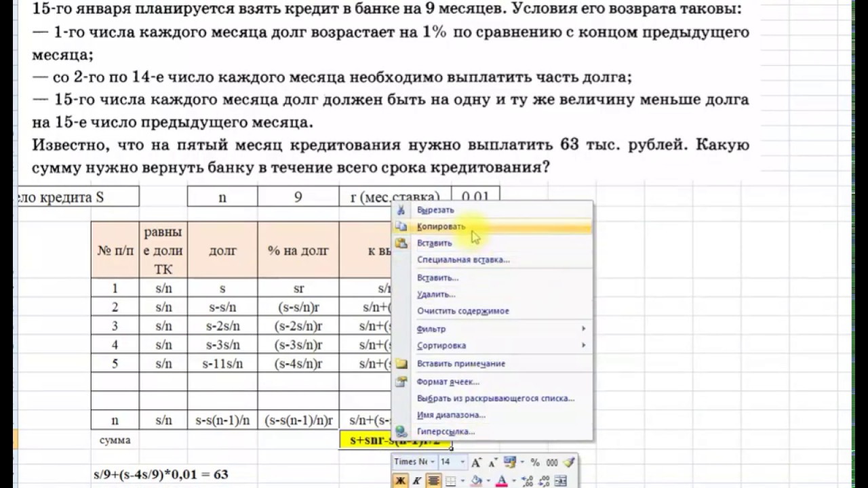Screen dimensions: 868x488
Task: Choose Вставить примечание from context menu
Action: pyautogui.click(x=492, y=364)
